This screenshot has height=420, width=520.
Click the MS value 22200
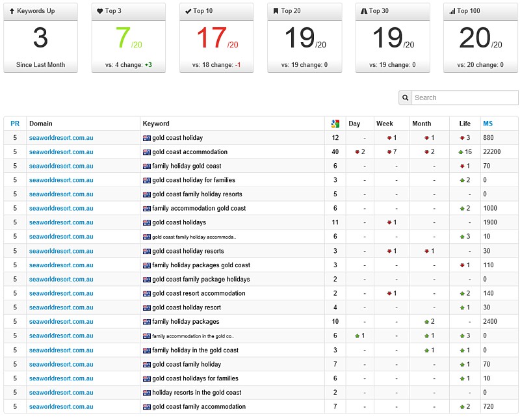click(x=492, y=152)
